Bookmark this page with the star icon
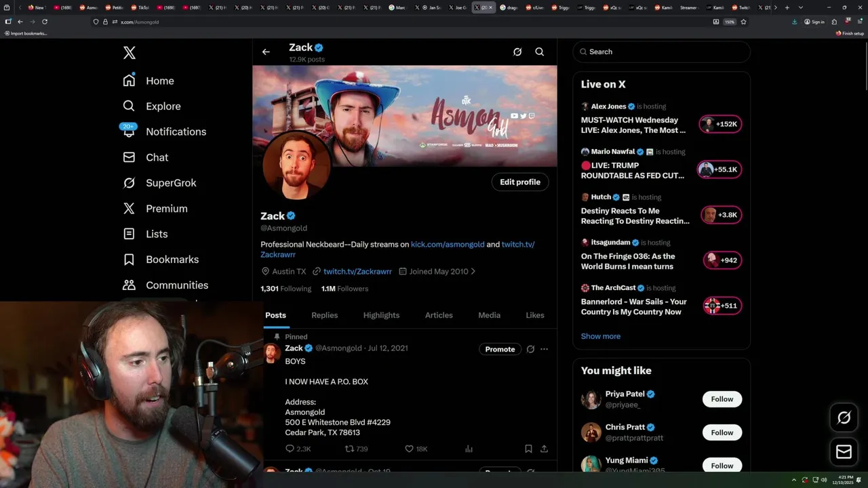868x488 pixels. pyautogui.click(x=743, y=22)
